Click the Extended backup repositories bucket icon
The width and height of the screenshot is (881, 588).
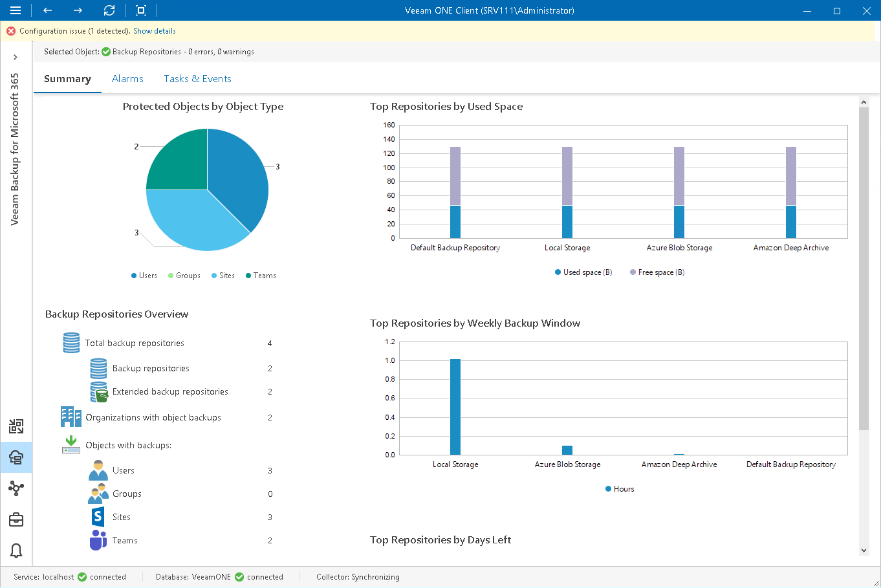99,392
